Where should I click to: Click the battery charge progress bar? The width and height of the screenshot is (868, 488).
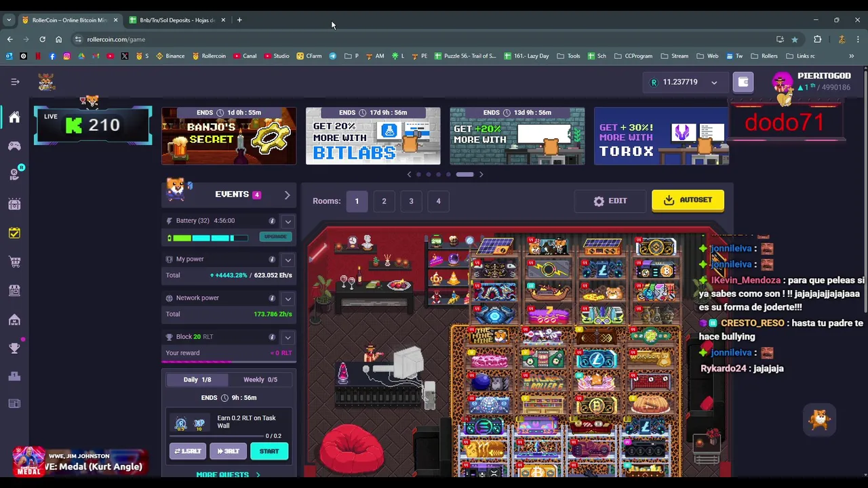[210, 238]
